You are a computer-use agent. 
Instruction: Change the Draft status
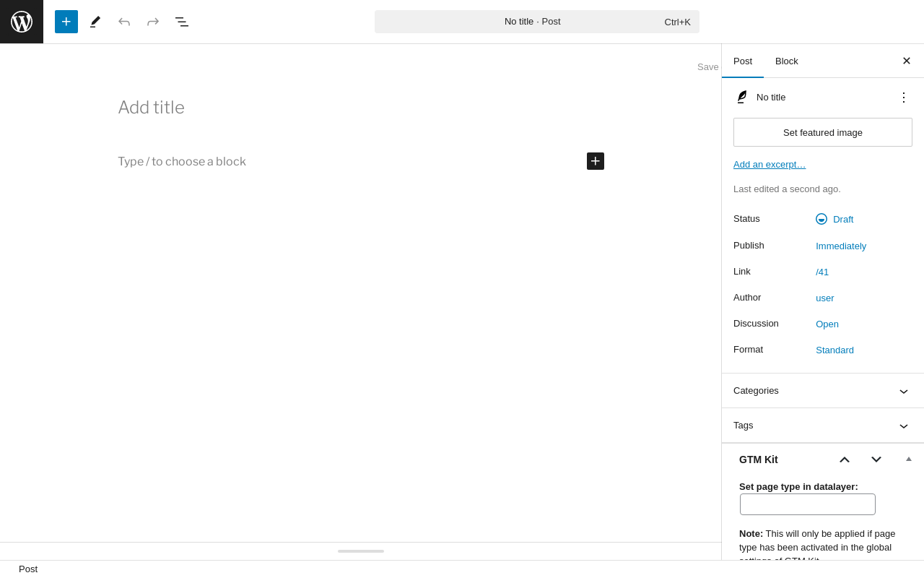(834, 219)
